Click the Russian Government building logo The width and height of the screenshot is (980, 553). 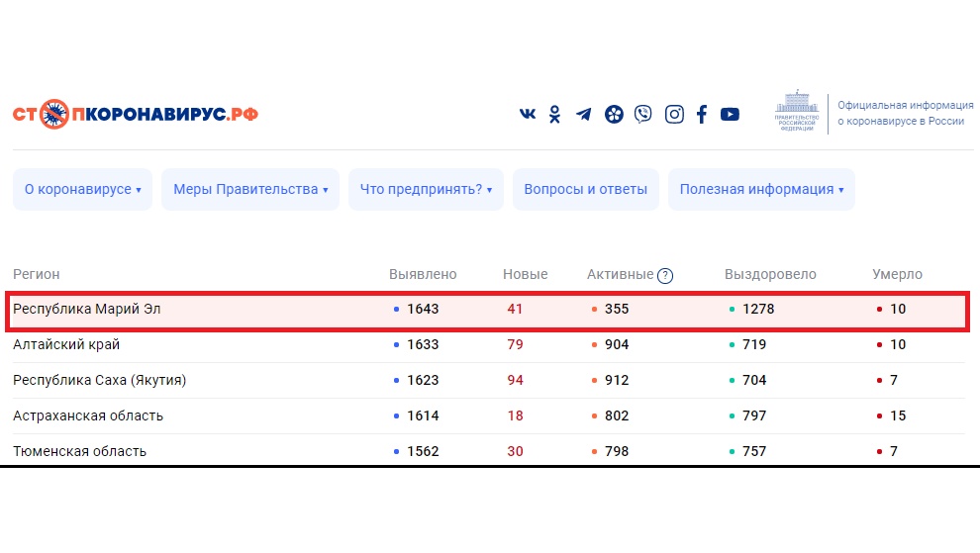795,112
